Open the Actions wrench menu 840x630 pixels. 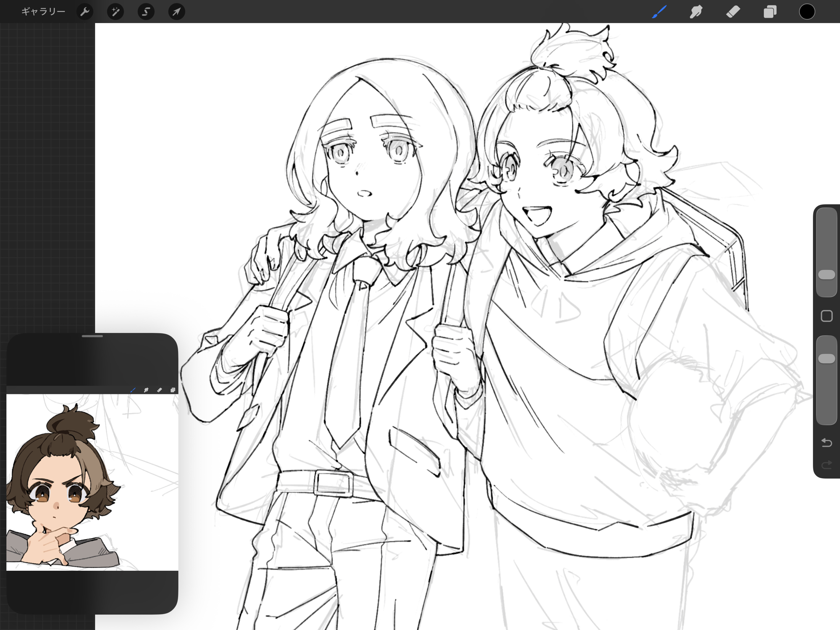[85, 12]
